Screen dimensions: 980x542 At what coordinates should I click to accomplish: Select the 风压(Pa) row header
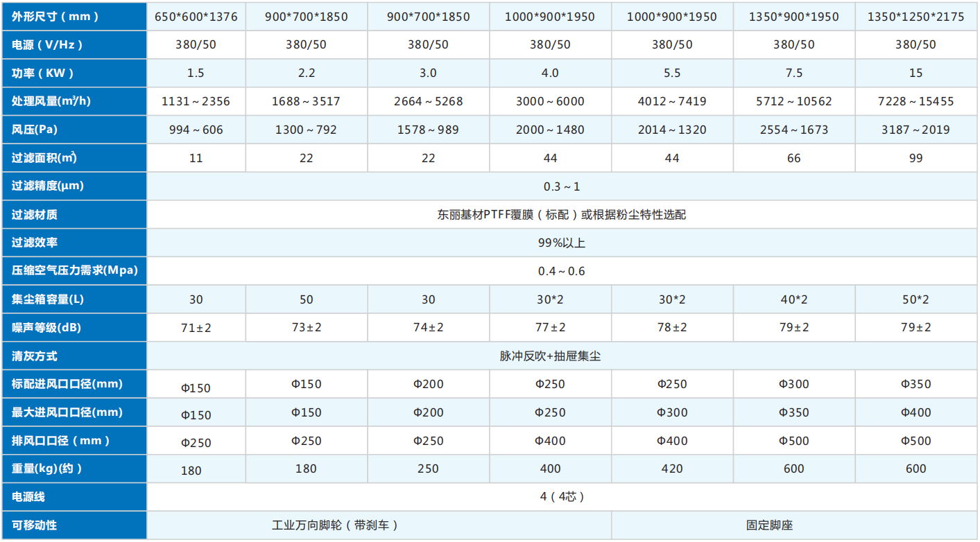[x=74, y=130]
